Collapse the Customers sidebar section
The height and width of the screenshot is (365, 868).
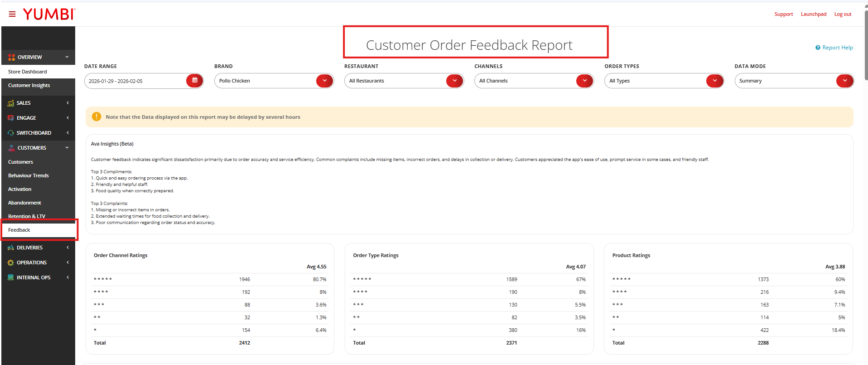click(x=67, y=148)
